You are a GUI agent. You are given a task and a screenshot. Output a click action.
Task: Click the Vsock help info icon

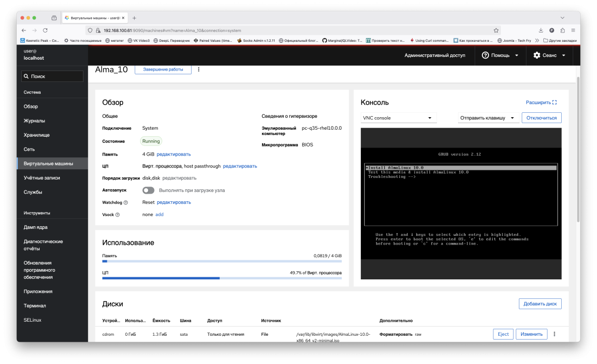pyautogui.click(x=117, y=215)
